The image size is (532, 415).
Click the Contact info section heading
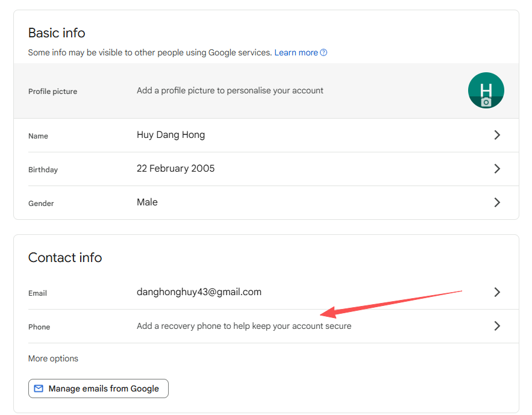65,257
